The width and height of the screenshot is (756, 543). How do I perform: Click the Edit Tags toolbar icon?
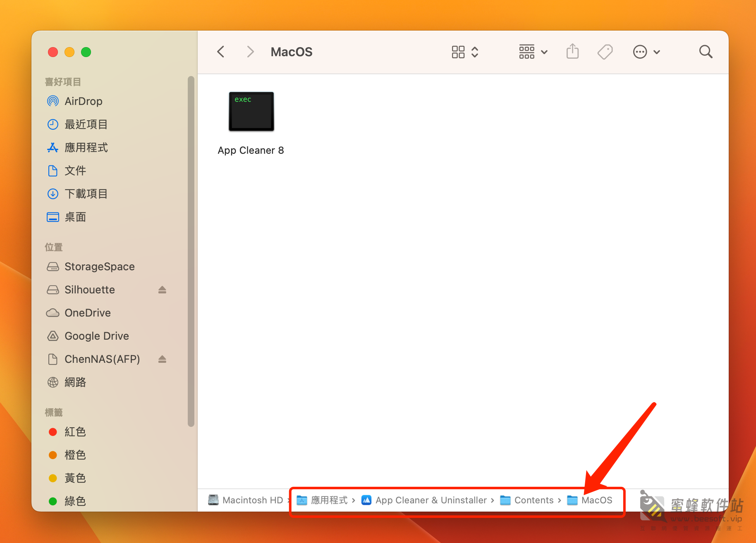click(605, 52)
